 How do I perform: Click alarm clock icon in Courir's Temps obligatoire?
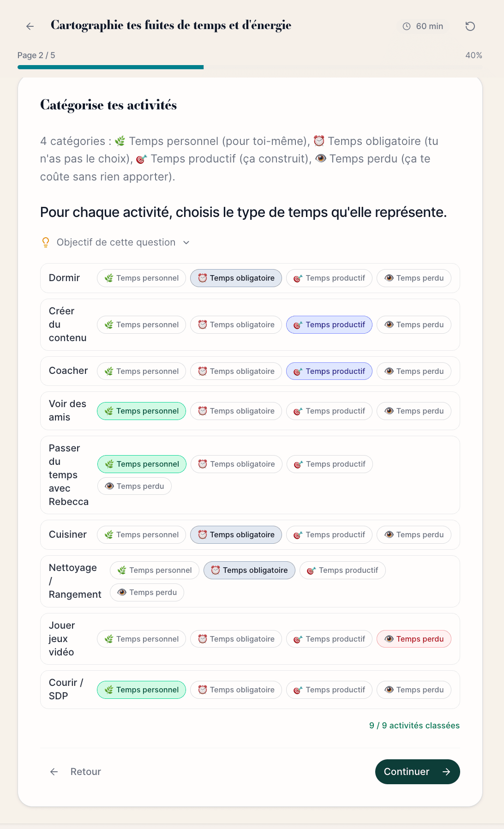pos(202,690)
